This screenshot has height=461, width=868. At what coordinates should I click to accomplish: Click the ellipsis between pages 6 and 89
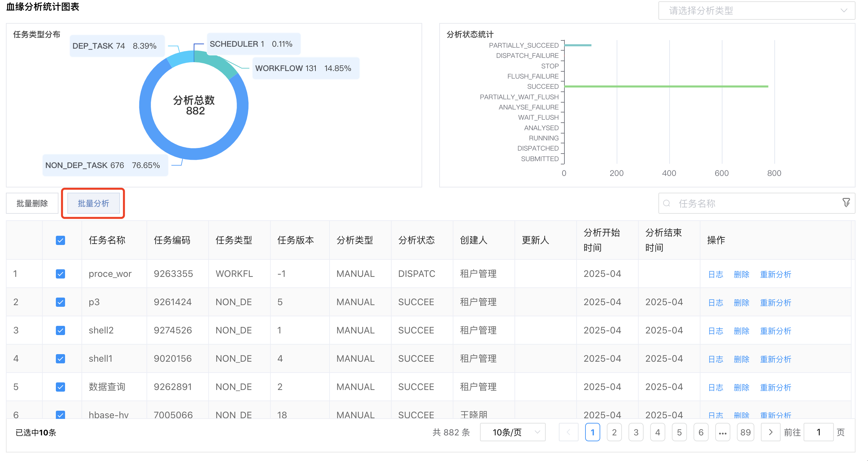point(722,432)
